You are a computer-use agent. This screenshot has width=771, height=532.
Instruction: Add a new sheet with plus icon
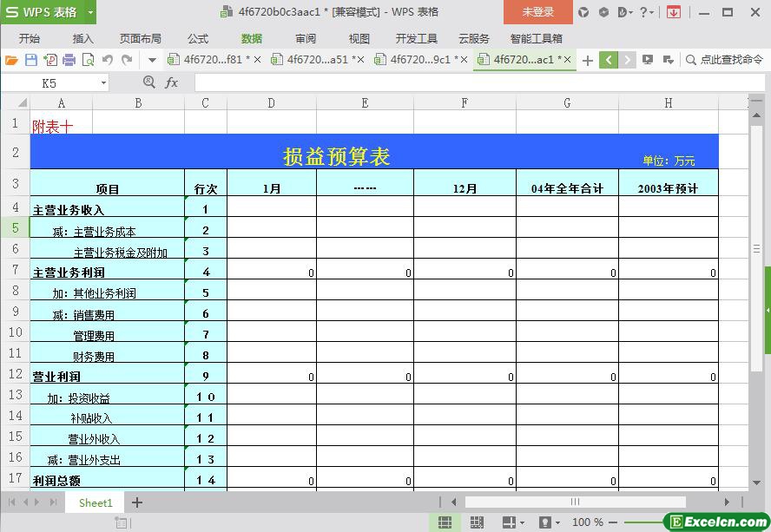coord(136,502)
